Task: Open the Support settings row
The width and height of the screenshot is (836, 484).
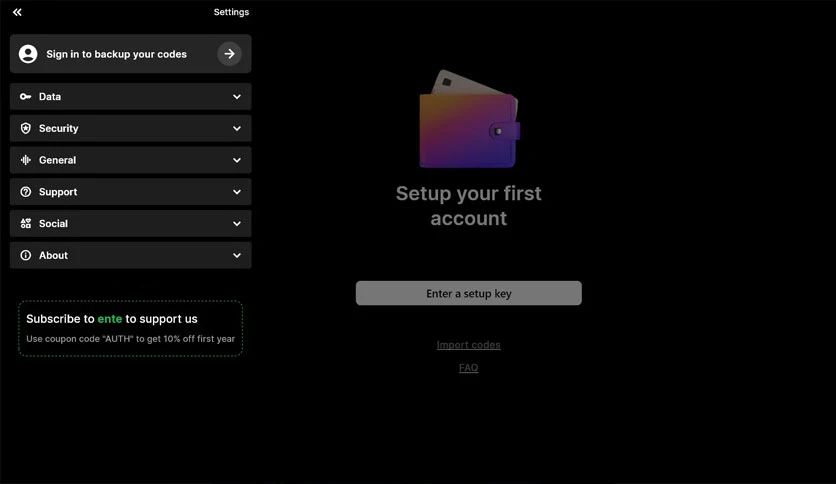Action: coord(131,192)
